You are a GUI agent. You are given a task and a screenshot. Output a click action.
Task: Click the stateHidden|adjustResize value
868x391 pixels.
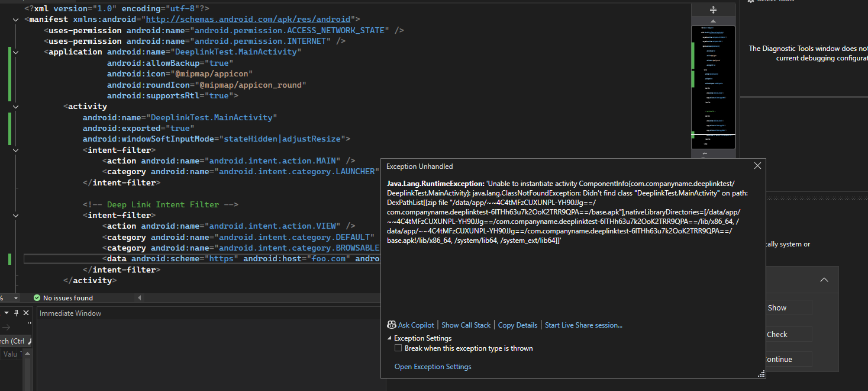pyautogui.click(x=281, y=139)
